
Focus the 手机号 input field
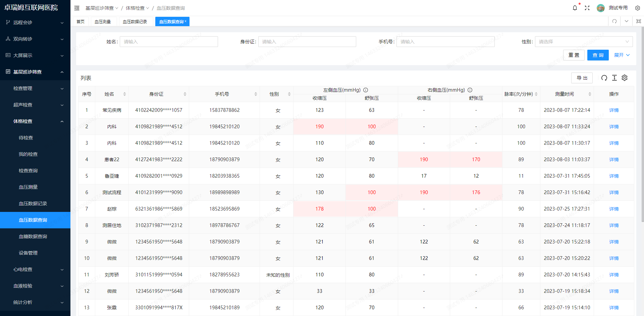click(445, 42)
